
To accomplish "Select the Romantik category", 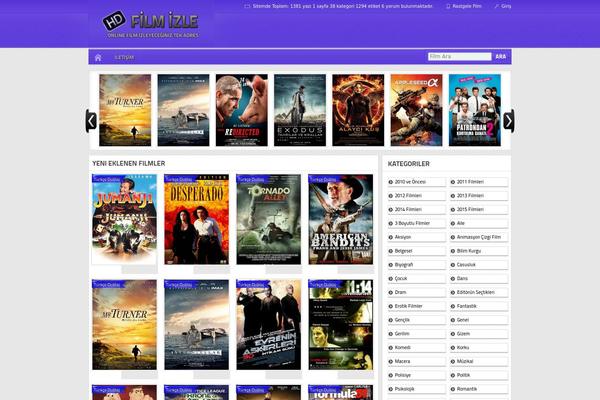I will [x=479, y=389].
